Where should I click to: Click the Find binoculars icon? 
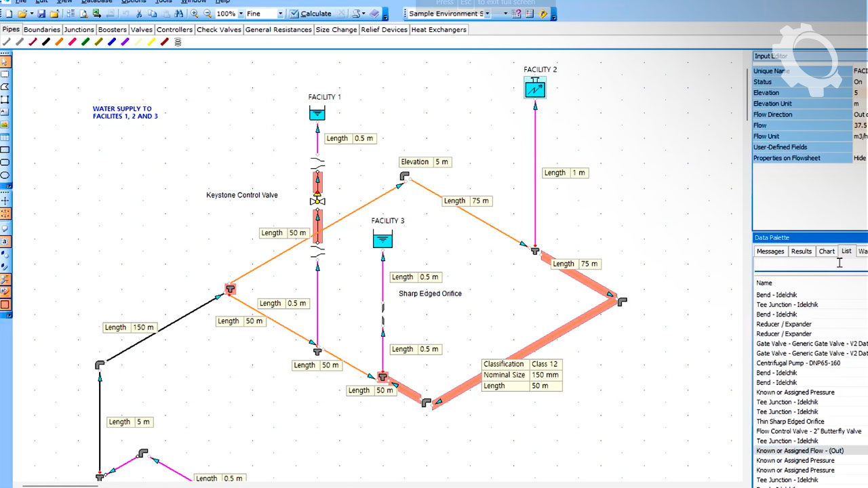(x=178, y=14)
